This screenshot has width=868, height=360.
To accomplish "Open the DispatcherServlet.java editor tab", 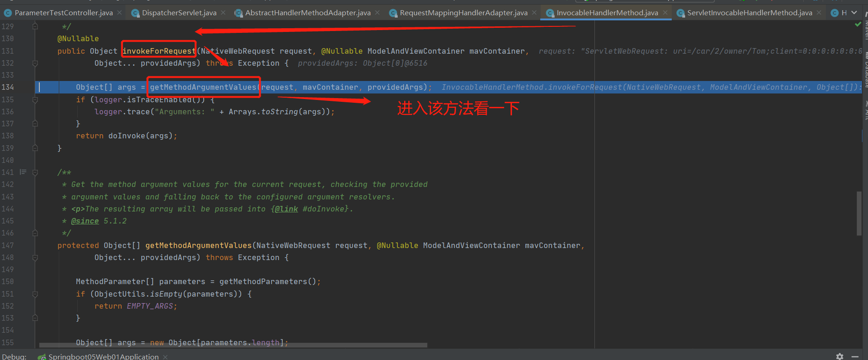I will click(179, 12).
